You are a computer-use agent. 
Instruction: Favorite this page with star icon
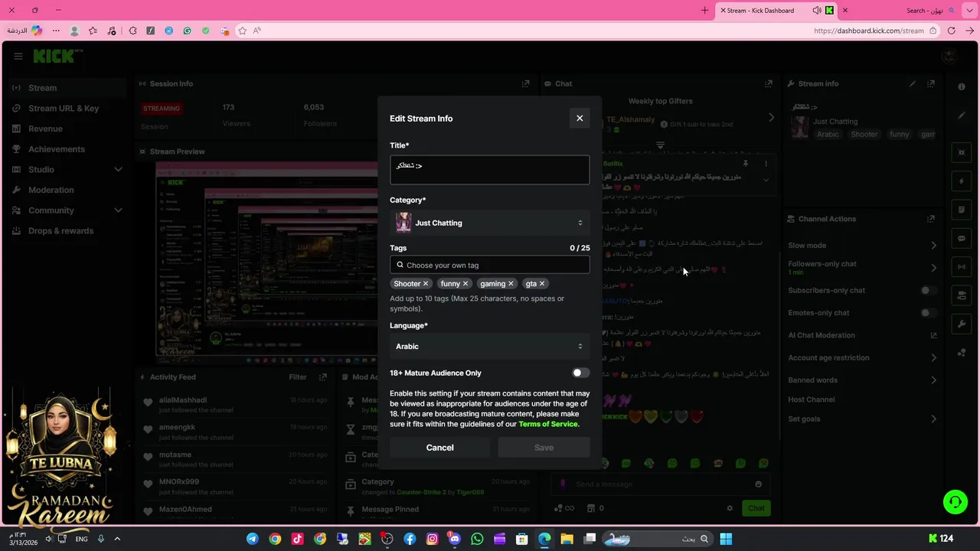click(x=242, y=31)
